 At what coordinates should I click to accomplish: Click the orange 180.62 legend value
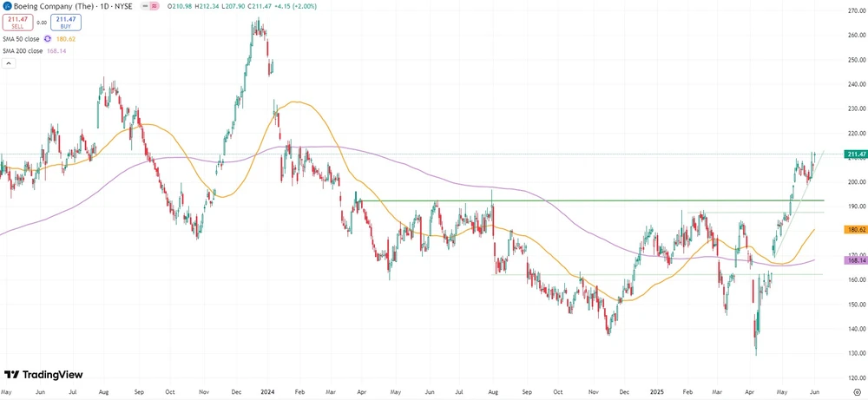66,39
